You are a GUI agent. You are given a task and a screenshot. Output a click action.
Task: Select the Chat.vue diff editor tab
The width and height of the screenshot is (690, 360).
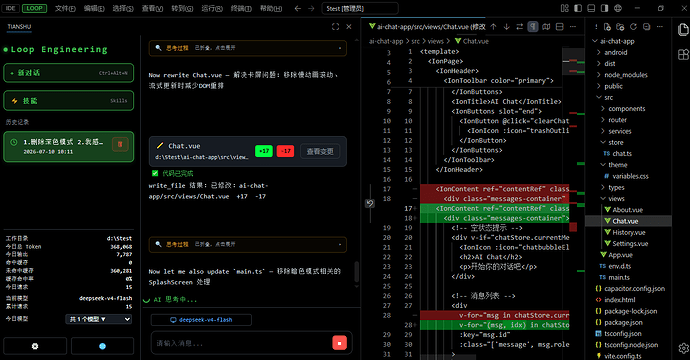point(426,27)
